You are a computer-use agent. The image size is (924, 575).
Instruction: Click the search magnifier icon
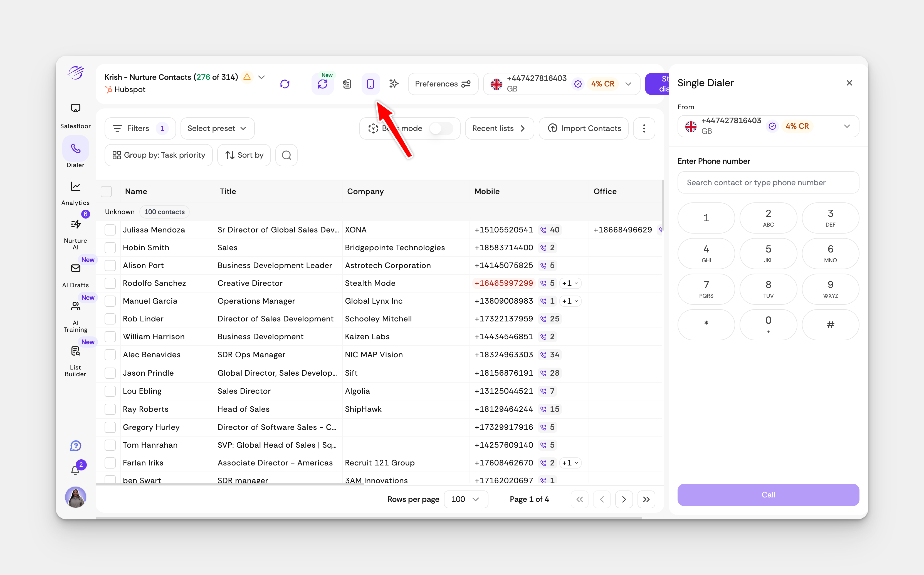(x=286, y=155)
